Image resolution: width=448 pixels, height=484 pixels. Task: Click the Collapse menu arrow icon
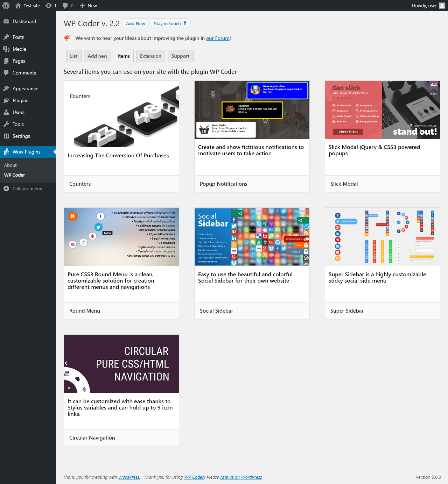tap(6, 188)
